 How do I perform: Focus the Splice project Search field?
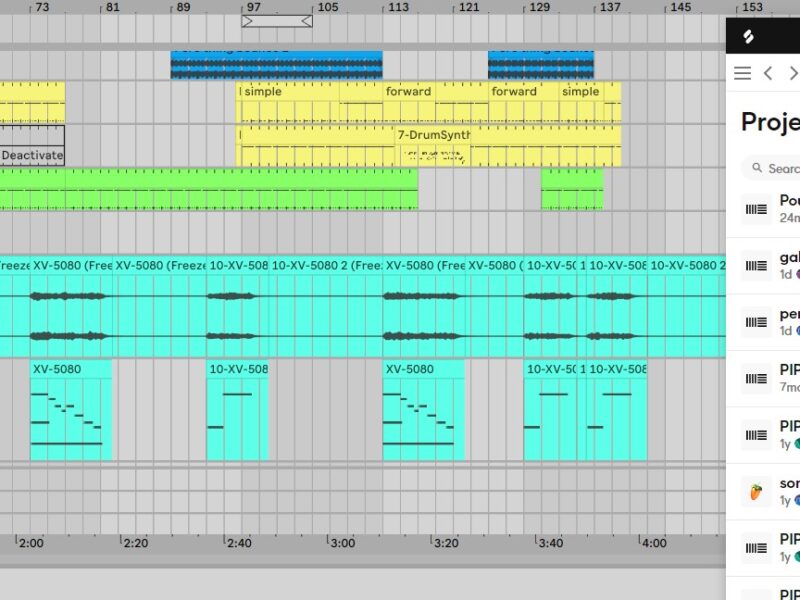click(x=770, y=168)
